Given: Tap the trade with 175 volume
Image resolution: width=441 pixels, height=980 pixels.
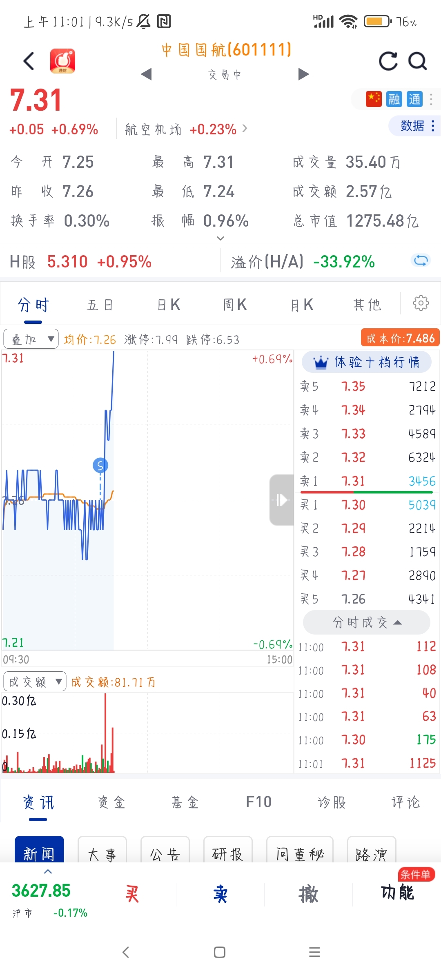Looking at the screenshot, I should click(x=367, y=739).
